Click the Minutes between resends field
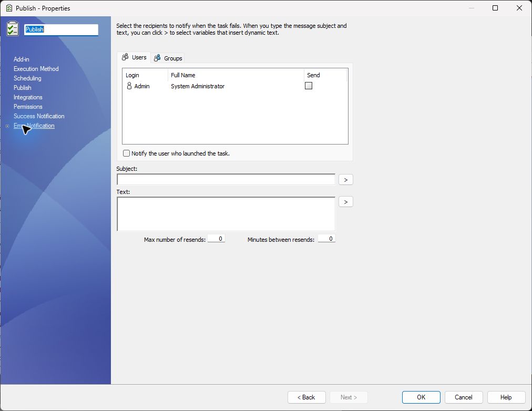This screenshot has height=411, width=532. (326, 239)
